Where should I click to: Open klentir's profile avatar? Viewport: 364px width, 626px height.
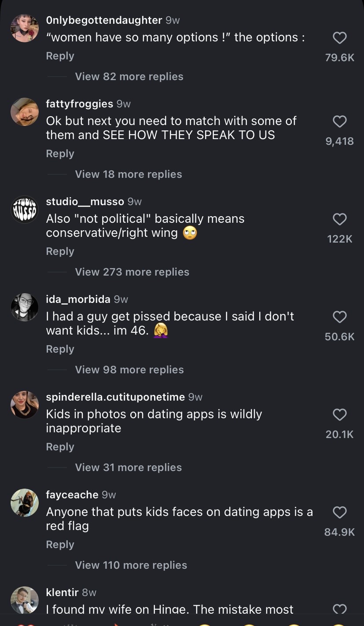[x=25, y=600]
